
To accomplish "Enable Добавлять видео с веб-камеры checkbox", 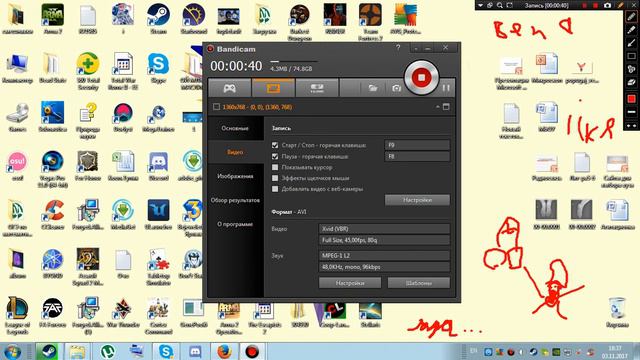I will (x=275, y=189).
